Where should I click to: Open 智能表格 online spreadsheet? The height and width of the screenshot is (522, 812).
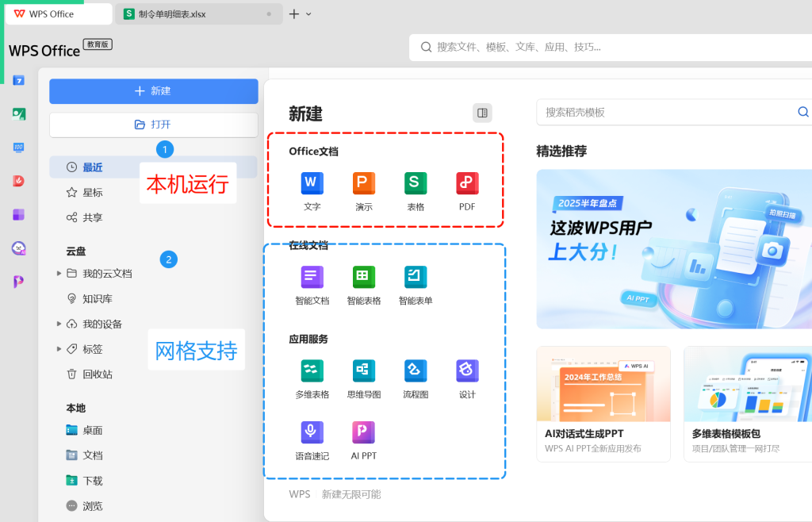click(x=363, y=285)
